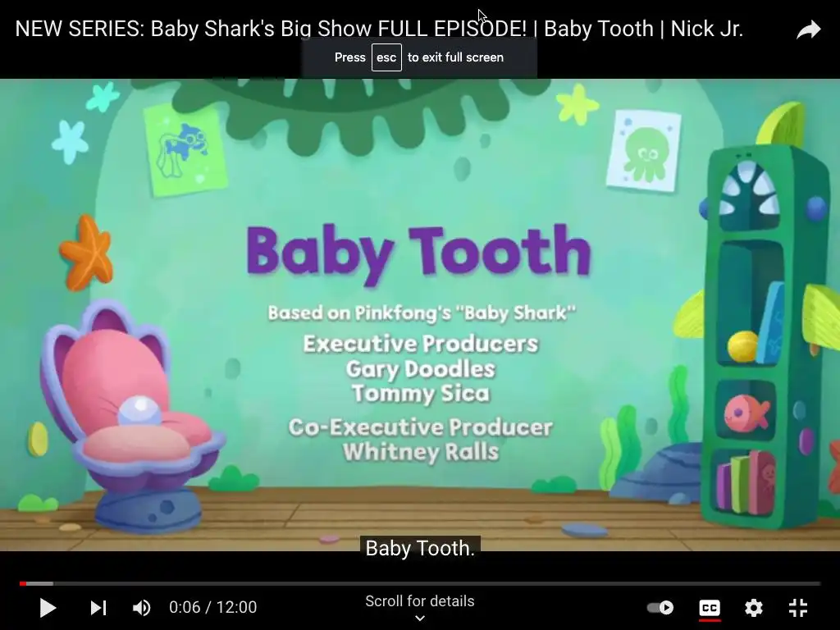Mute the video with the speaker icon

click(141, 608)
